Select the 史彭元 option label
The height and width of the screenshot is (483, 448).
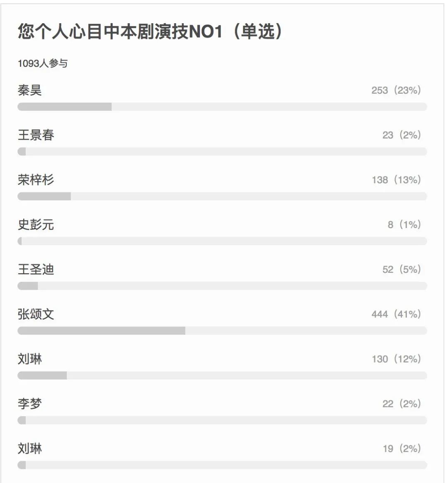(x=36, y=225)
